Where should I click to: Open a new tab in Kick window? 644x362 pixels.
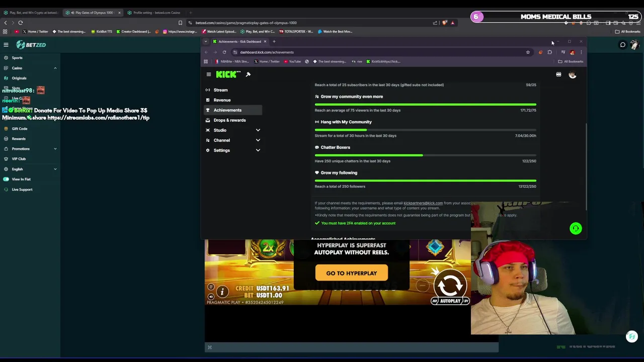pyautogui.click(x=274, y=42)
